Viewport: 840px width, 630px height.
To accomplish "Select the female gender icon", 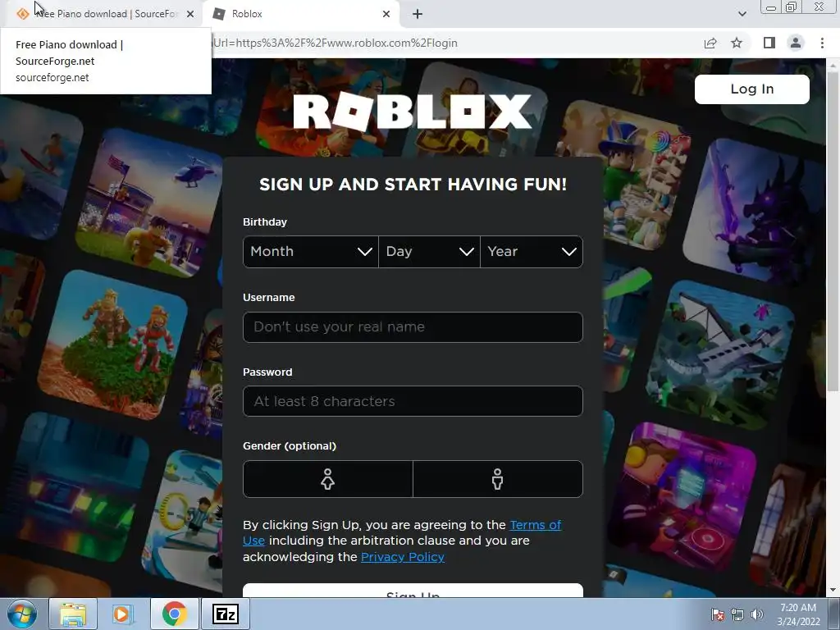I will pos(328,479).
